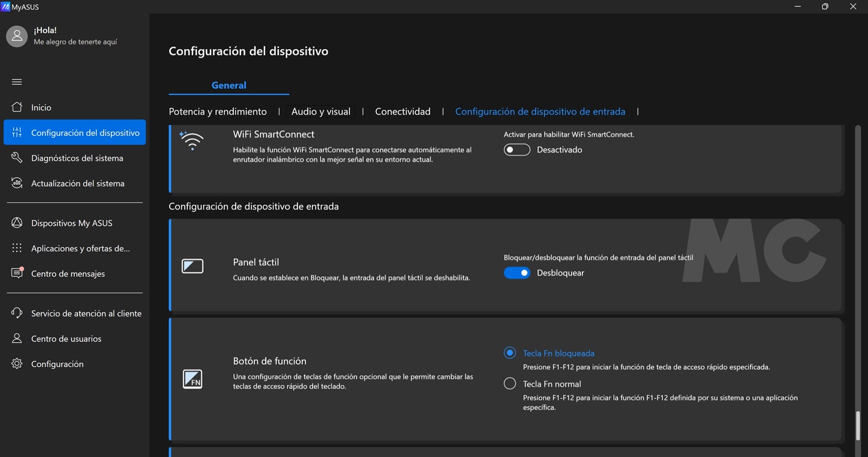Image resolution: width=868 pixels, height=457 pixels.
Task: Open Diagnósticos del sistema wrench icon
Action: (x=17, y=158)
